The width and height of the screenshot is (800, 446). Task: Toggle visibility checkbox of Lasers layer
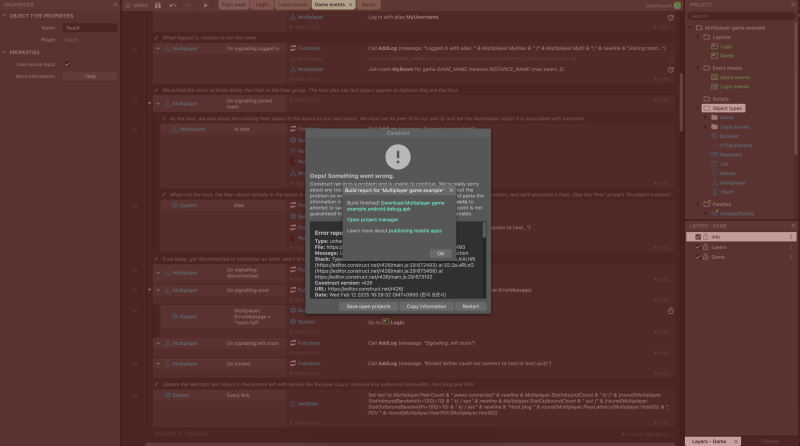pos(697,247)
